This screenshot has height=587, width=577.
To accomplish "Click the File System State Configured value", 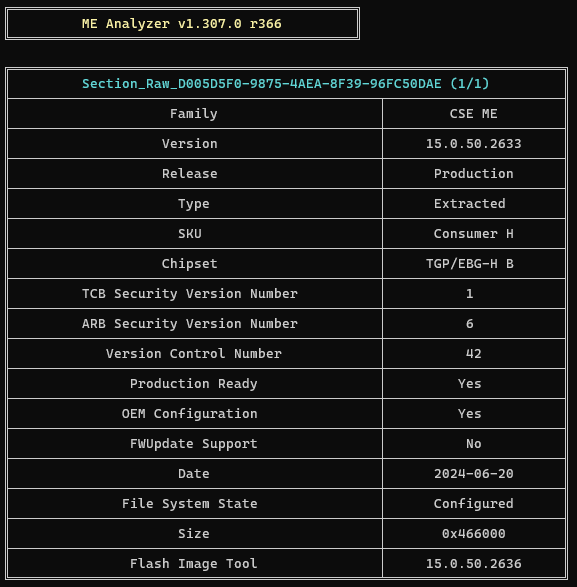I will click(474, 504).
